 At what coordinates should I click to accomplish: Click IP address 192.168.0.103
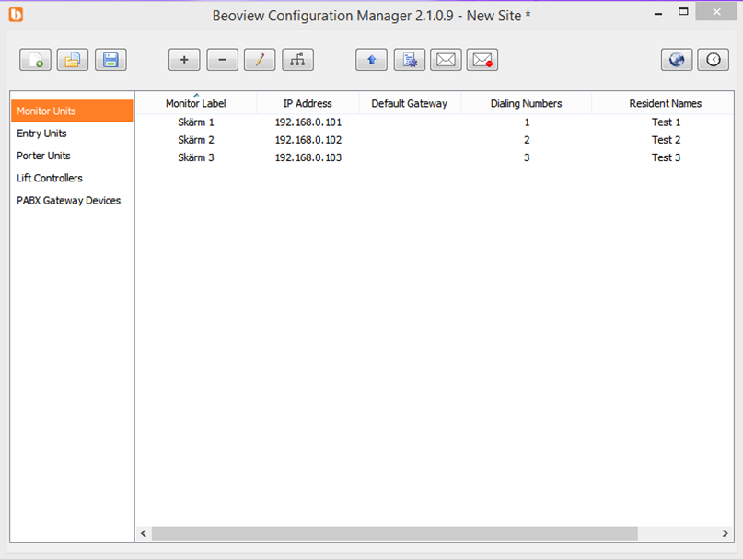point(308,157)
